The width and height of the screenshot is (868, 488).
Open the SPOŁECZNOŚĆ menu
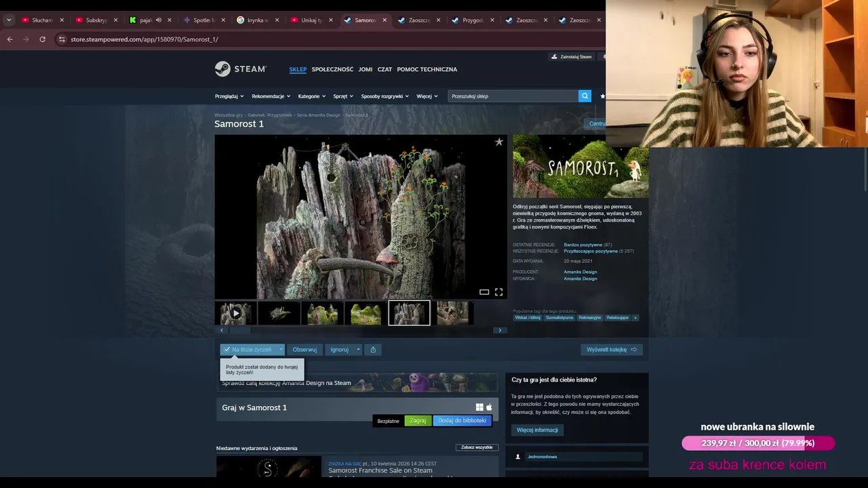point(332,69)
